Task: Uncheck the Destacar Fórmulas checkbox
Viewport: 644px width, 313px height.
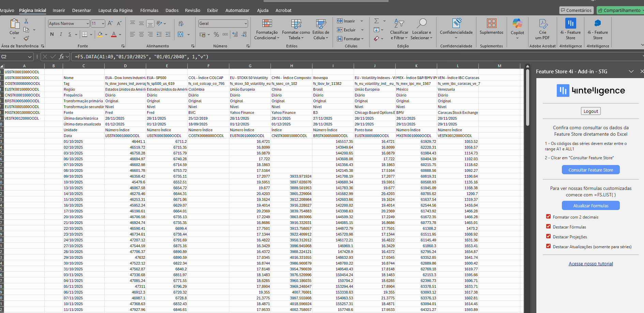Action: tap(549, 226)
